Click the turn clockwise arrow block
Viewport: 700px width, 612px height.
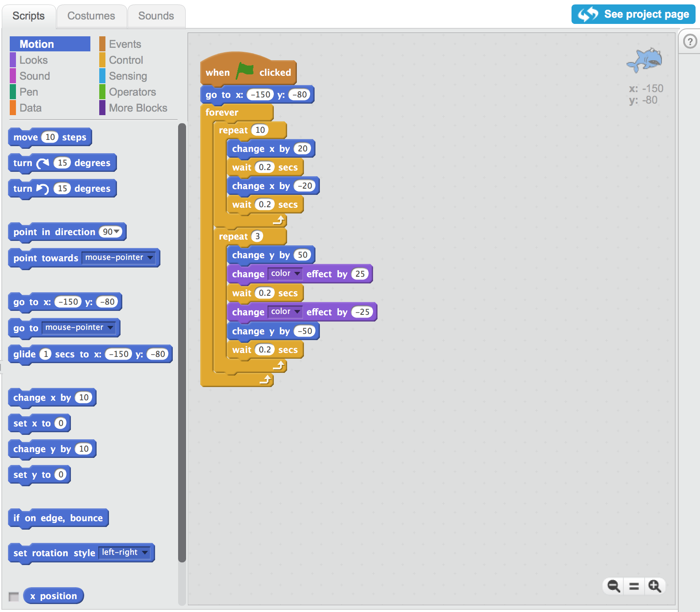tap(62, 163)
